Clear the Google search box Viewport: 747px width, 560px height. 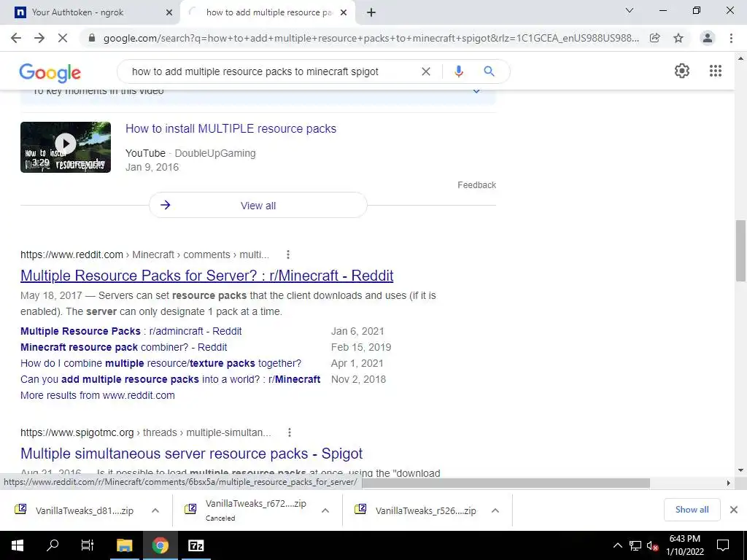[426, 71]
